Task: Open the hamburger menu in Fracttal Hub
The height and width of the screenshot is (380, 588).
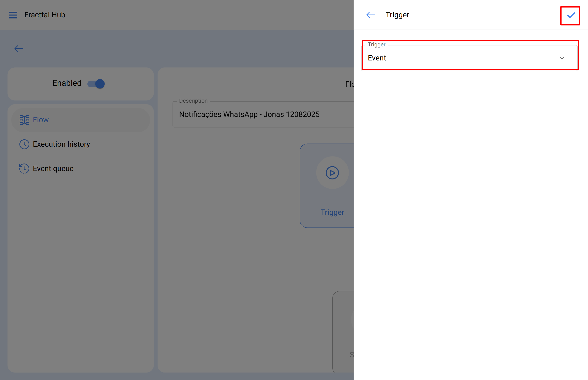Action: click(x=13, y=15)
